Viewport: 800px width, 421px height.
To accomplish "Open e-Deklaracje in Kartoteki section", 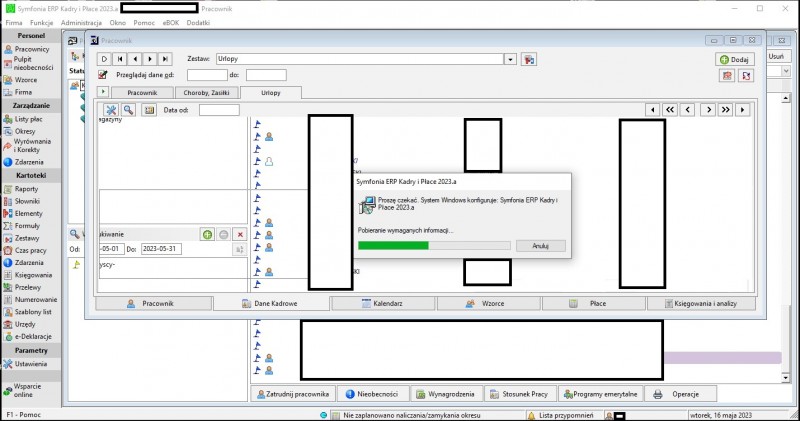I will pyautogui.click(x=28, y=336).
